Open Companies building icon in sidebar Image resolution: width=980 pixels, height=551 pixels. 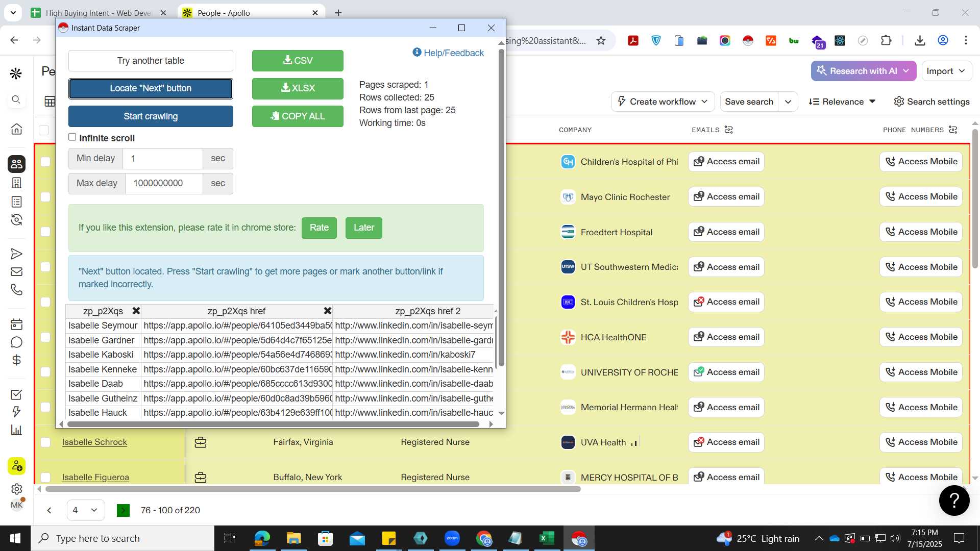[x=16, y=183]
